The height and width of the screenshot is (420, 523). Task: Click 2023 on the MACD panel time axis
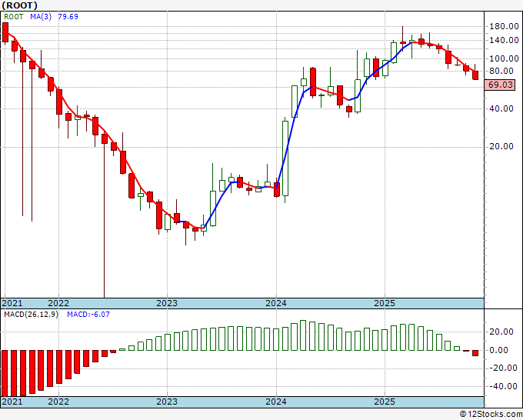point(167,402)
